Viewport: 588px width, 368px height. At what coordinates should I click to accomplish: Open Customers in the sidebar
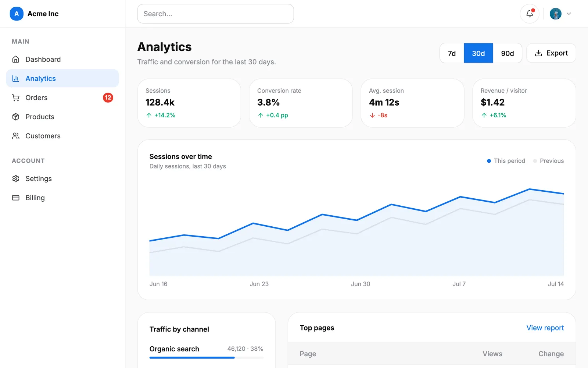click(x=62, y=136)
